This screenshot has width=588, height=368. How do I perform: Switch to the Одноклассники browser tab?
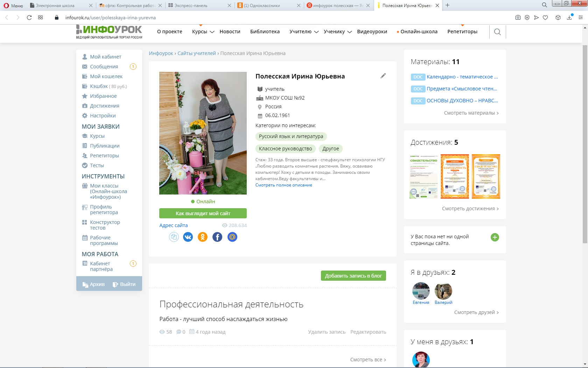(x=265, y=6)
